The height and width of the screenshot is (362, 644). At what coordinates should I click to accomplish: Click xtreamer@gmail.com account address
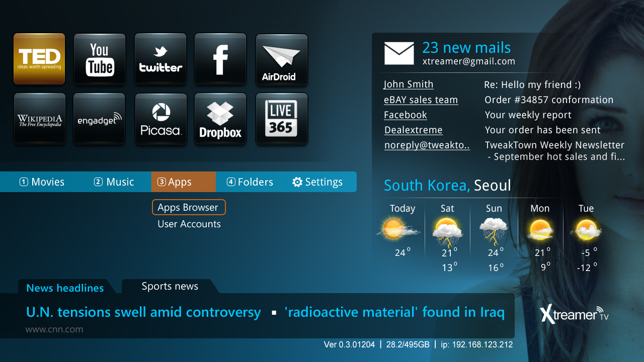tap(469, 61)
